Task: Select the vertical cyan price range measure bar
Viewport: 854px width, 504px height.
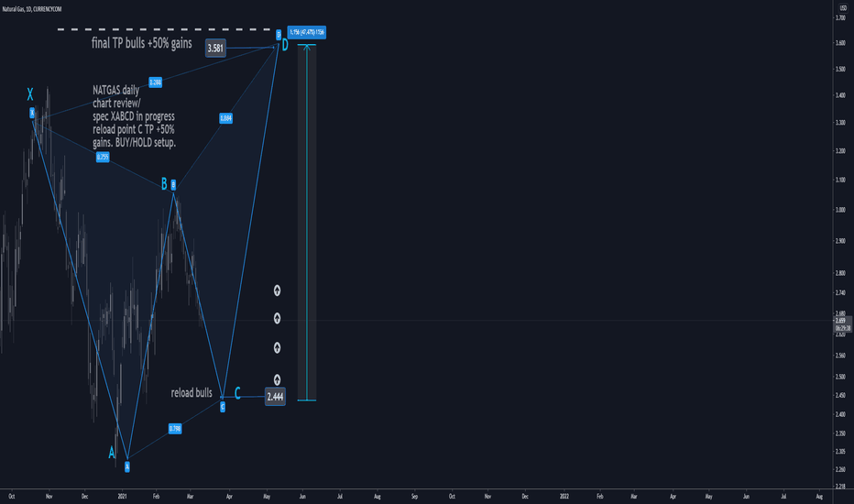Action: pos(307,223)
